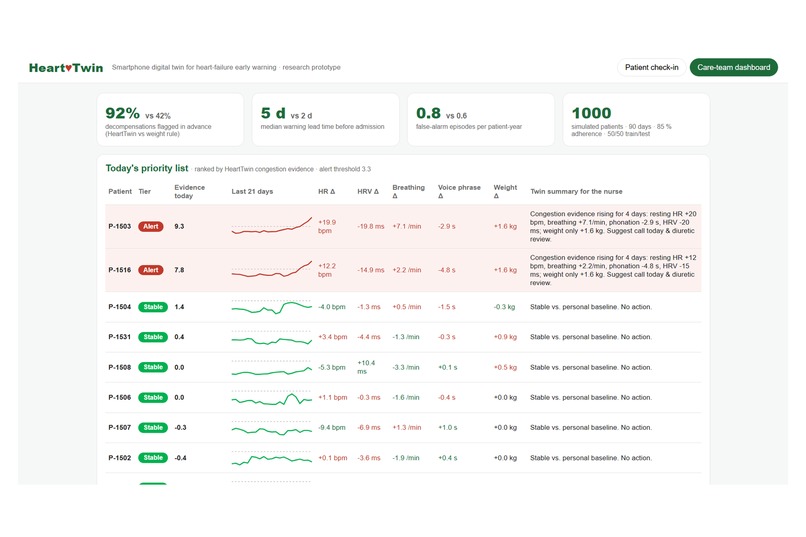Click HR delta +12.2 bpm
806x537 pixels.
click(x=327, y=270)
